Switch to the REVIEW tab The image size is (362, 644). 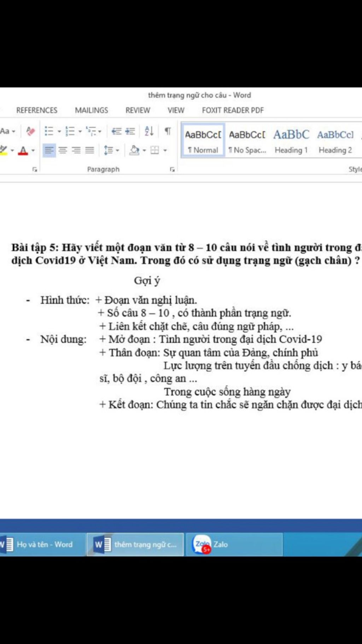coord(138,110)
